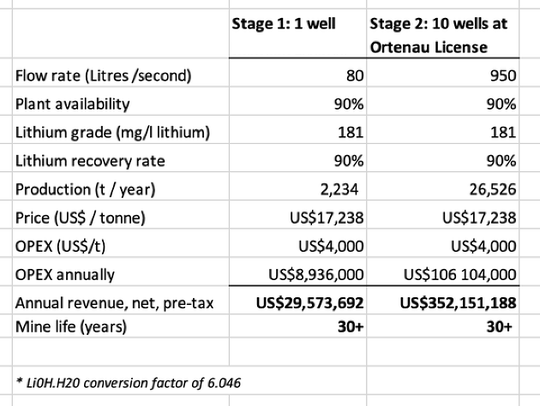Select the Stage 1 flow rate cell showing 80
Image resolution: width=540 pixels, height=406 pixels.
[x=298, y=76]
